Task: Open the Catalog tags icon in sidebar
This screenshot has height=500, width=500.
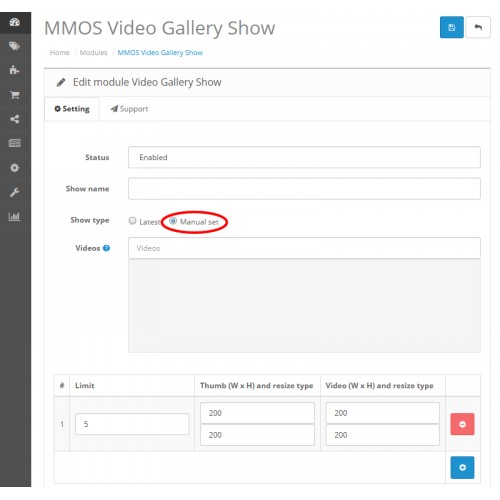Action: point(15,46)
